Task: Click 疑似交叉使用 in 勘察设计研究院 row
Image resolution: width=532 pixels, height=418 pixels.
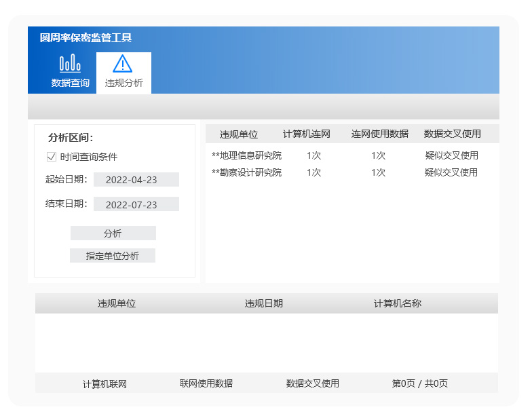Action: pyautogui.click(x=451, y=172)
